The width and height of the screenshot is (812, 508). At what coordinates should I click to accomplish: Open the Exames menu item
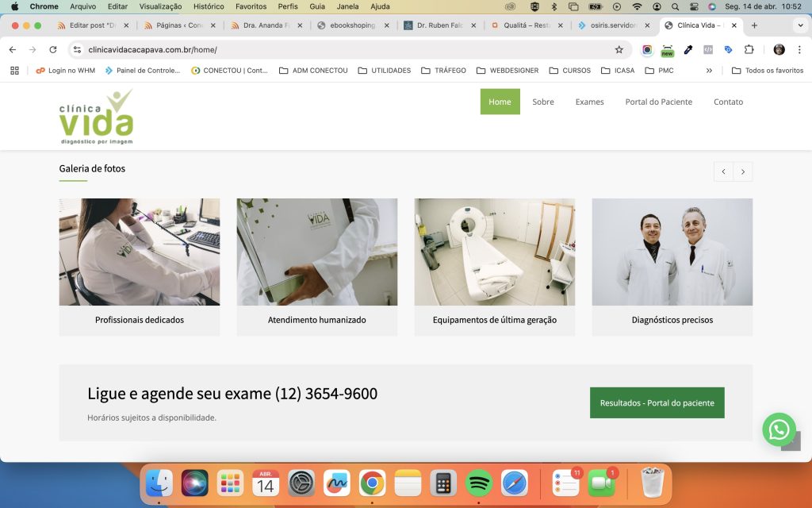(x=589, y=102)
